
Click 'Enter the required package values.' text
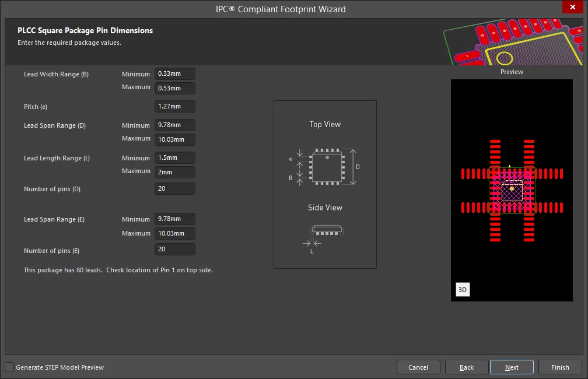click(69, 43)
